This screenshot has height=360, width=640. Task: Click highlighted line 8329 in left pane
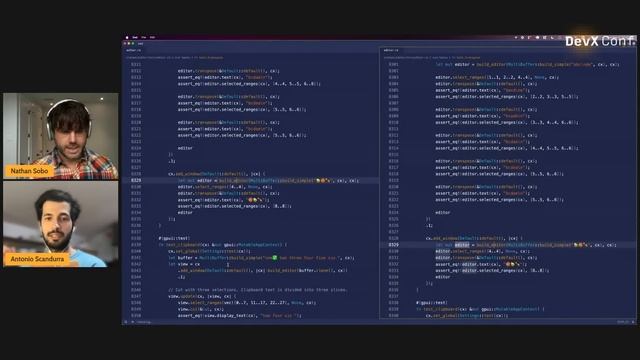click(x=251, y=180)
